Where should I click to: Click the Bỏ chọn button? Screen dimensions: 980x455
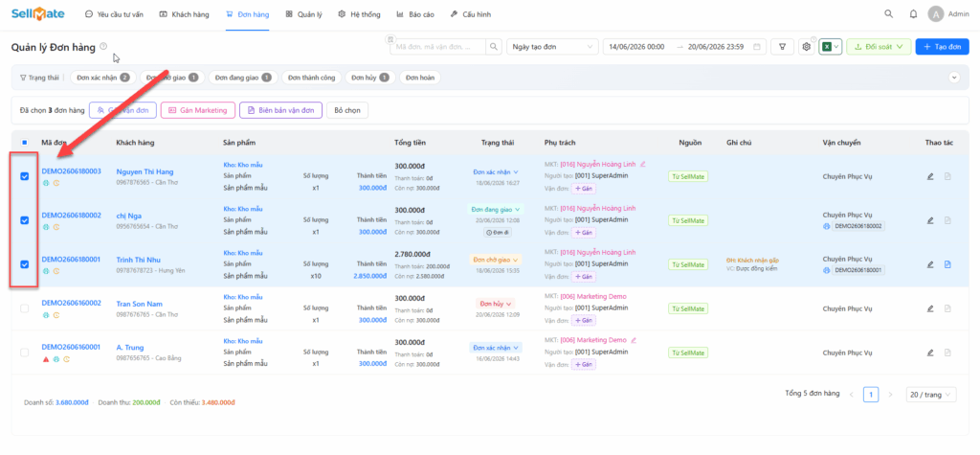[x=348, y=110]
